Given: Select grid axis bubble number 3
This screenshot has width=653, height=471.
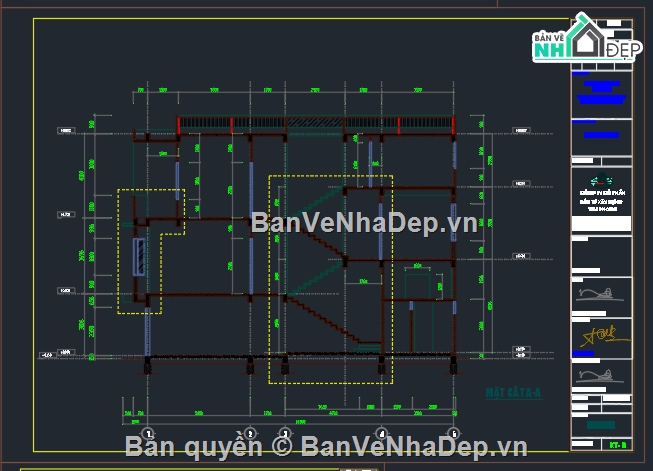Looking at the screenshot, I should coord(285,433).
